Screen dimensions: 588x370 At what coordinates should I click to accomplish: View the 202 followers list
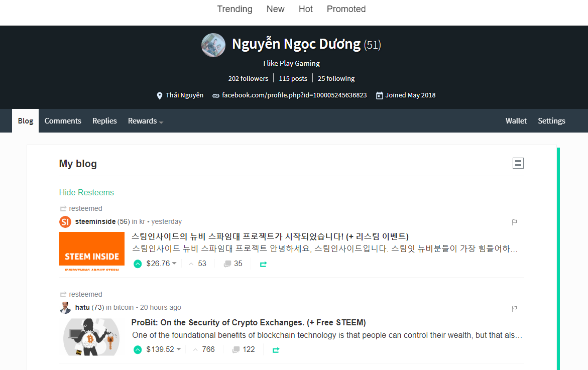[x=248, y=78]
